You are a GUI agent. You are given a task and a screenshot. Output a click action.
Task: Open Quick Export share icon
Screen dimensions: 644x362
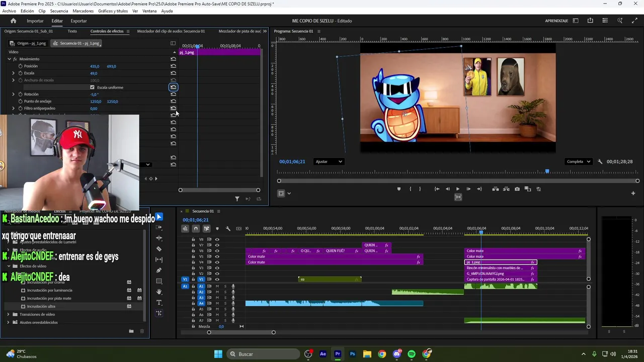point(590,21)
